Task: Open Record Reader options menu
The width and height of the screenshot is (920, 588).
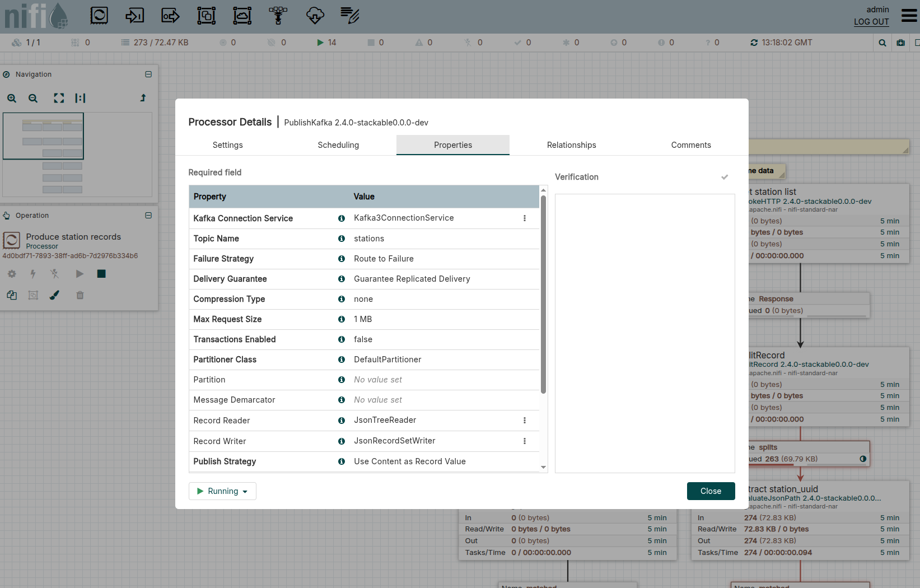Action: tap(525, 421)
